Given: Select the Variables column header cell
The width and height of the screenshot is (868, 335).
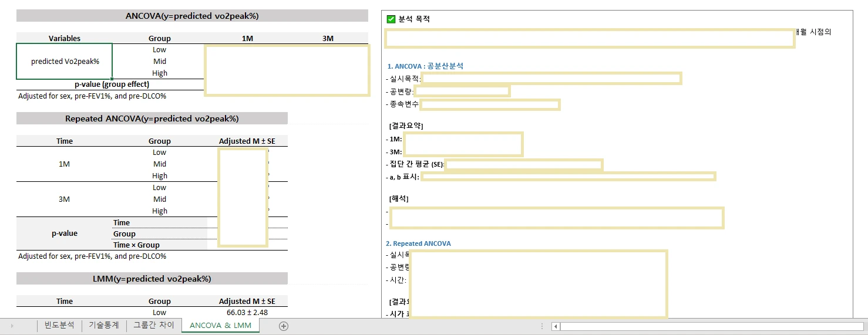Looking at the screenshot, I should click(65, 38).
